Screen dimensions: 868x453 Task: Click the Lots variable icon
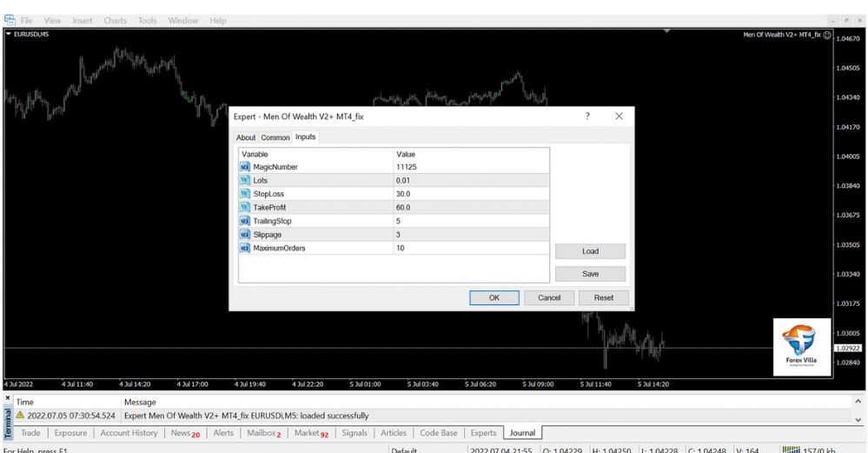point(245,180)
